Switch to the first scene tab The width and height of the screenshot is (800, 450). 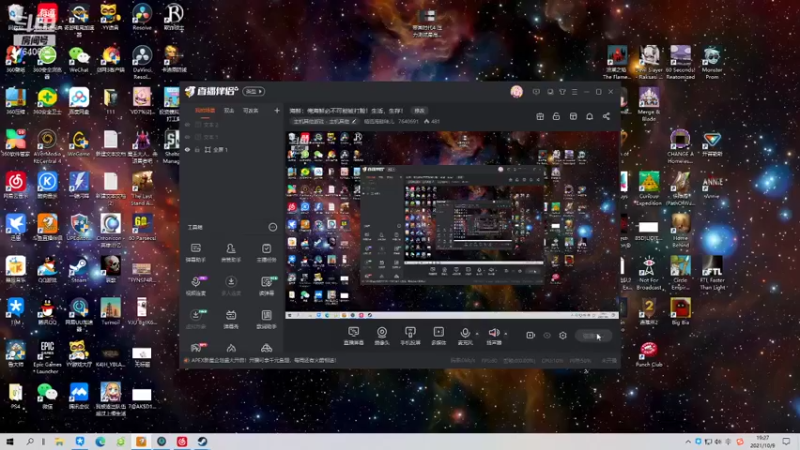point(205,111)
